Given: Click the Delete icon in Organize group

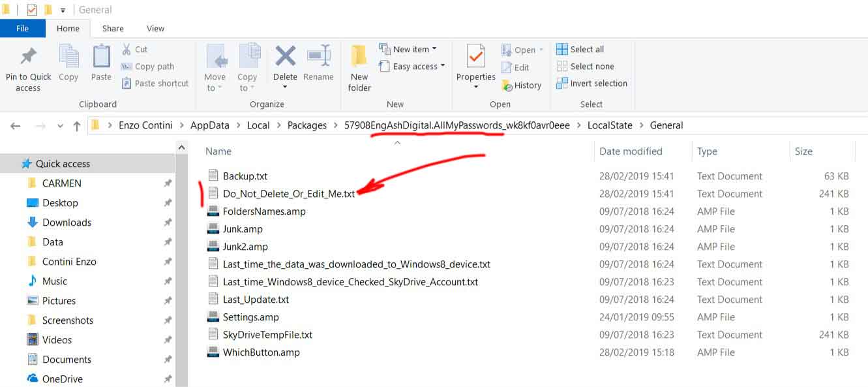Looking at the screenshot, I should click(285, 57).
